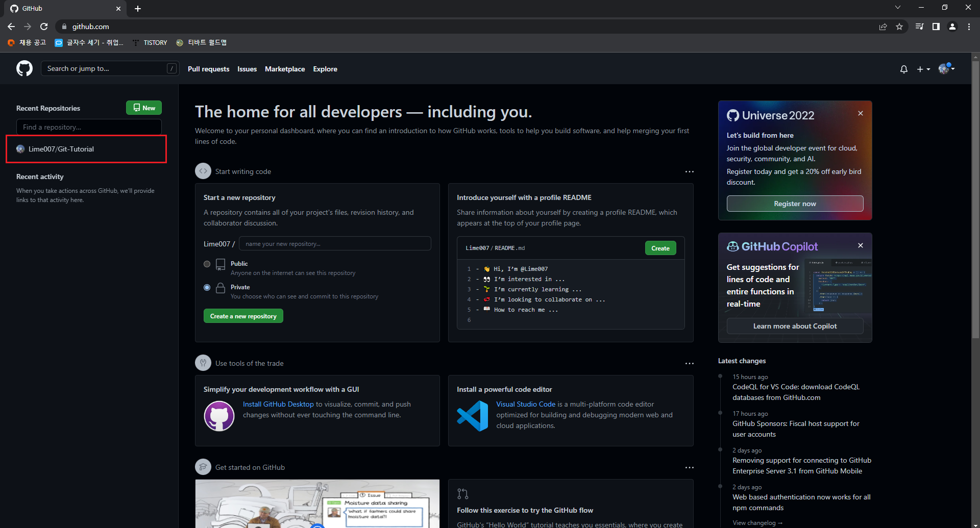Dismiss the GitHub Copilot card
The width and height of the screenshot is (980, 528).
(x=861, y=245)
